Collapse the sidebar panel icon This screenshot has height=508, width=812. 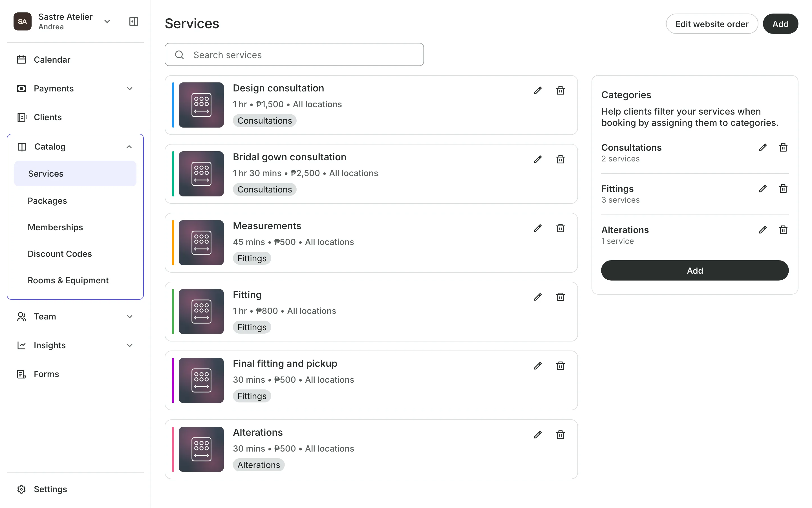click(134, 21)
